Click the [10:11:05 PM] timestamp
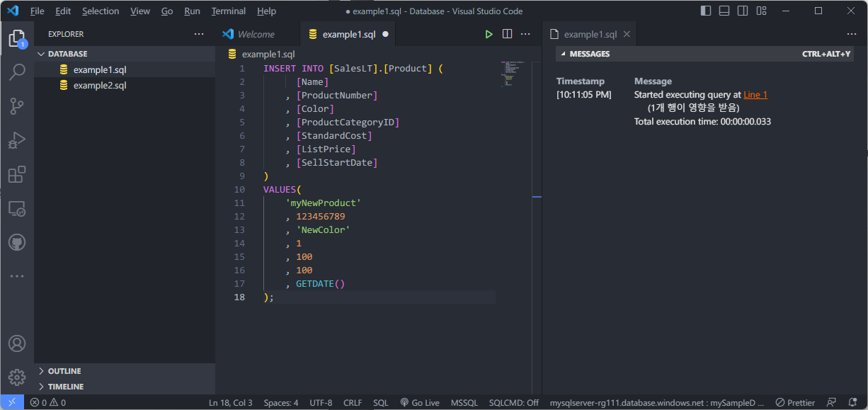The width and height of the screenshot is (868, 410). (x=584, y=94)
